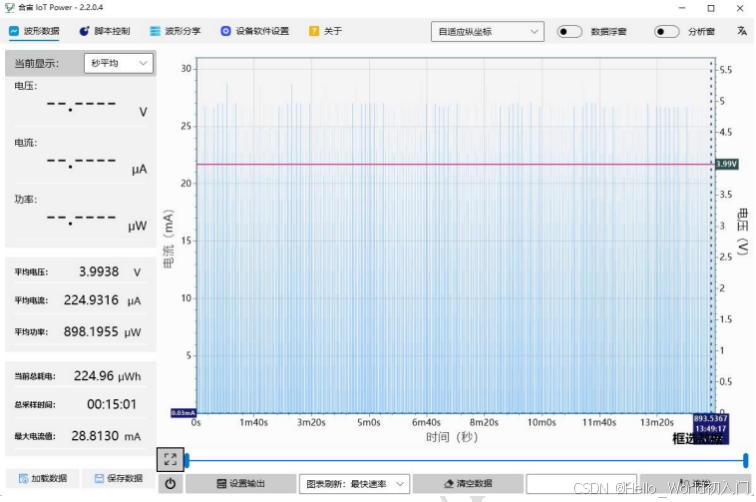Click the 0.03mA current marker label

click(x=183, y=413)
